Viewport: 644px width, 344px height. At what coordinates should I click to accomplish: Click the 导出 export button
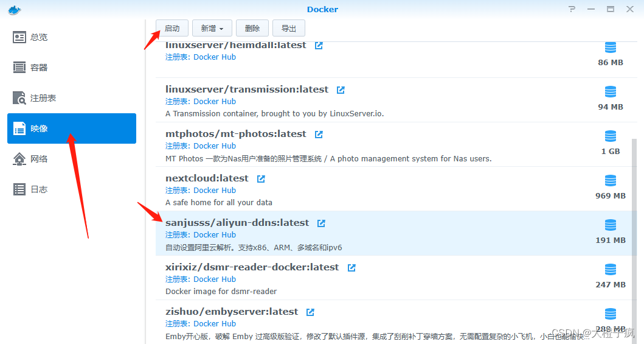click(x=289, y=29)
